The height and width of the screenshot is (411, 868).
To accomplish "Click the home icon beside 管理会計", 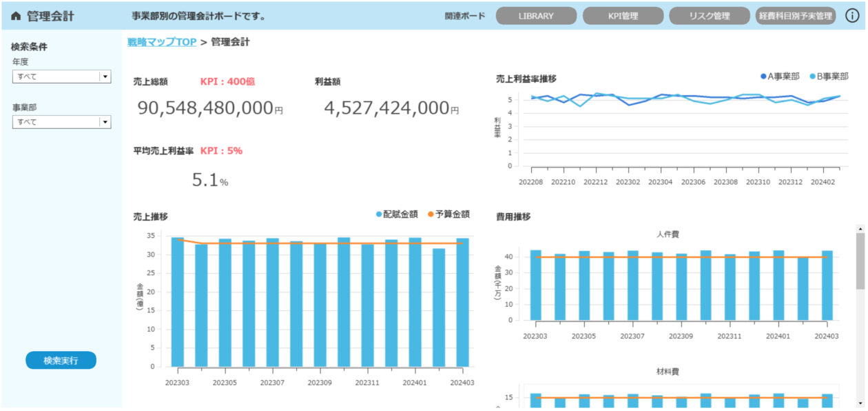I will (17, 16).
